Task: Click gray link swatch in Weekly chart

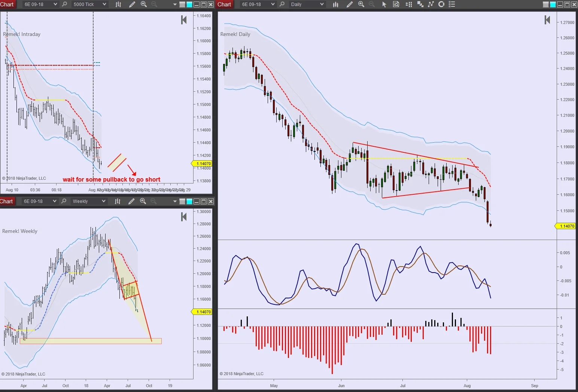Action: point(182,201)
